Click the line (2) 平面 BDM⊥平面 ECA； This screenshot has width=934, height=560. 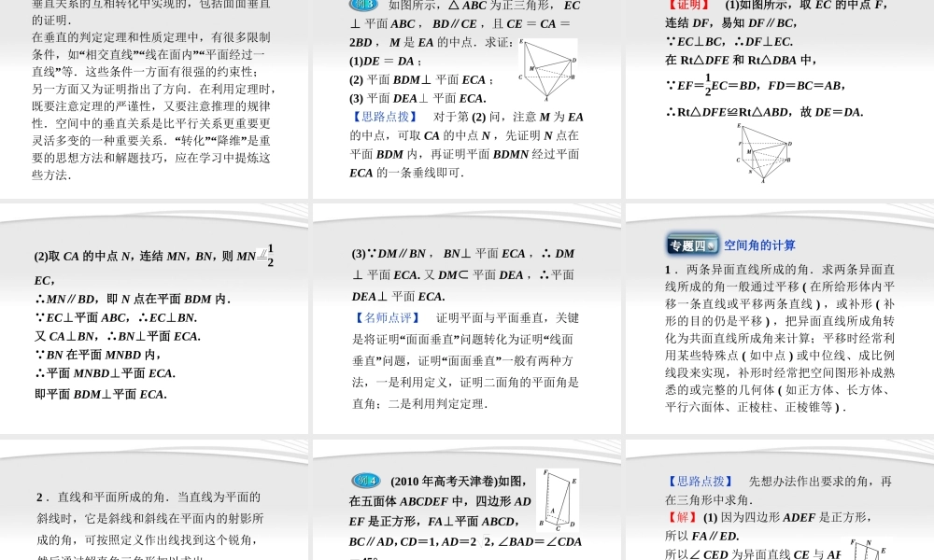tap(422, 79)
